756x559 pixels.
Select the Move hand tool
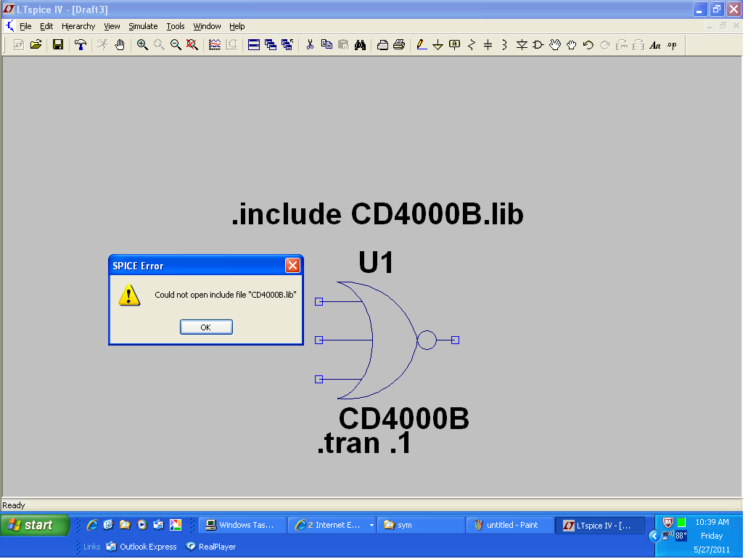coord(555,45)
